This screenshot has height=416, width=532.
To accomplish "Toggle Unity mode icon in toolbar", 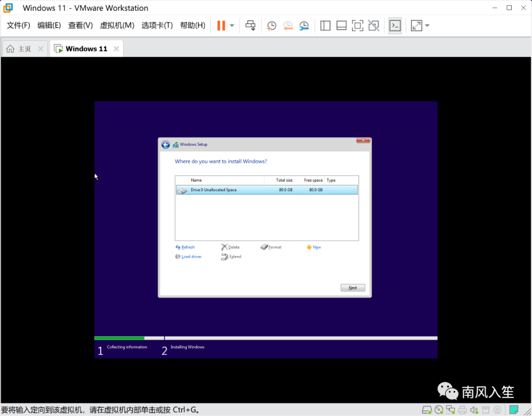I will pyautogui.click(x=373, y=26).
